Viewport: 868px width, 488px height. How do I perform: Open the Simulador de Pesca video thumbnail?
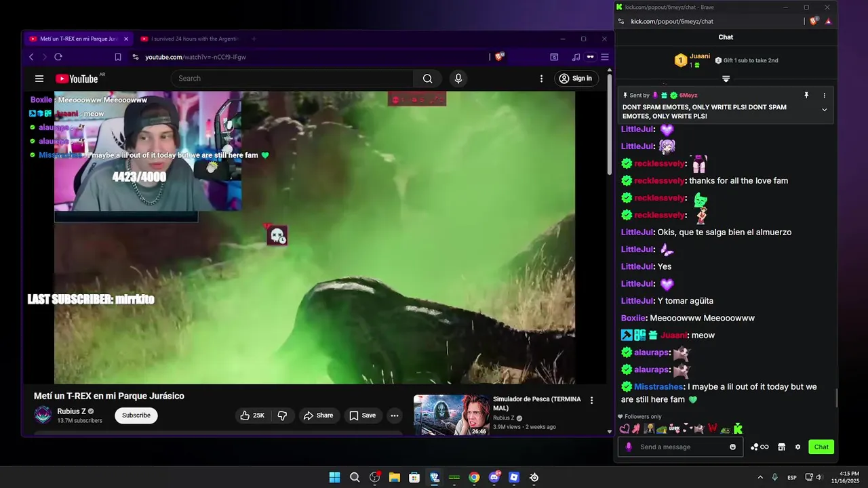coord(451,415)
